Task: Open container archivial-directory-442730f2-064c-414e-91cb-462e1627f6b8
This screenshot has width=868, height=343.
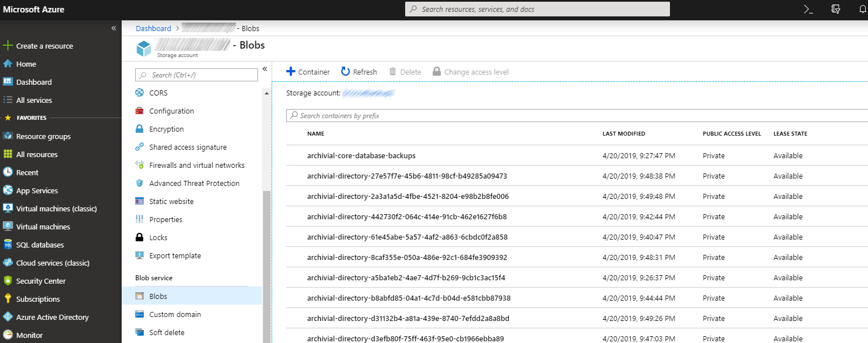Action: 407,216
